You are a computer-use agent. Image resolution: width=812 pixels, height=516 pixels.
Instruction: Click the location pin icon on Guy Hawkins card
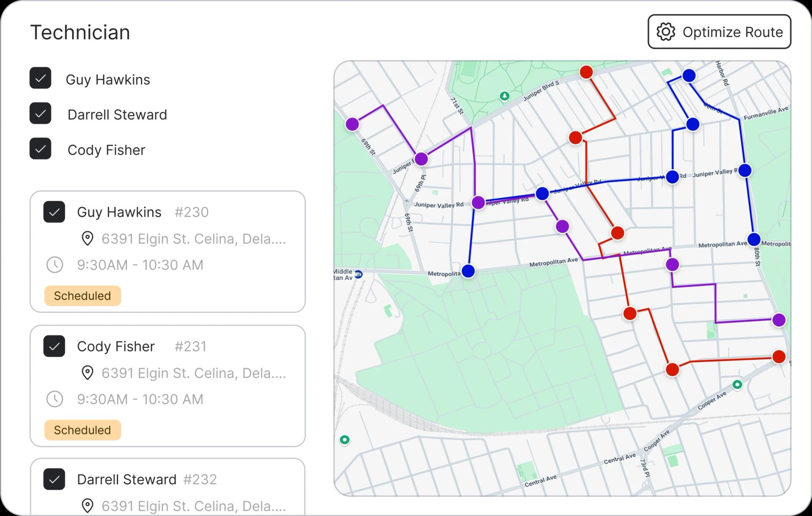click(88, 239)
